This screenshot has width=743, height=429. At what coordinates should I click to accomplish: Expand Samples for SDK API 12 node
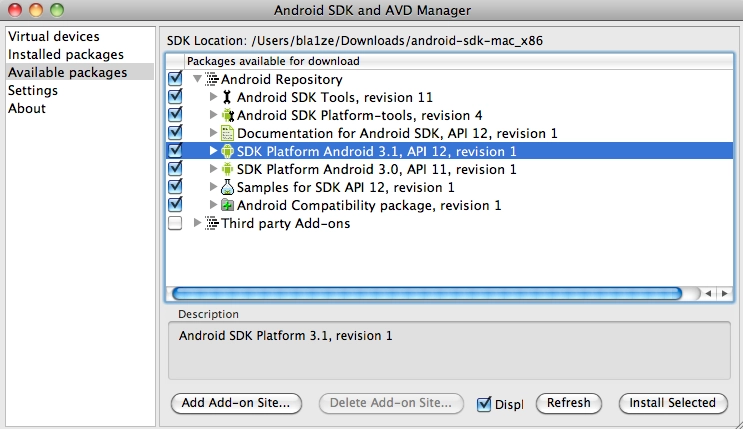click(213, 187)
